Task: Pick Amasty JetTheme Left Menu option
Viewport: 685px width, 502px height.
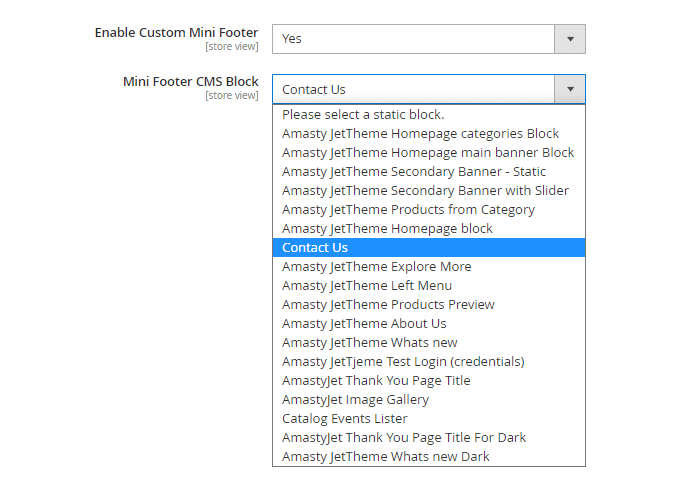Action: click(x=367, y=286)
